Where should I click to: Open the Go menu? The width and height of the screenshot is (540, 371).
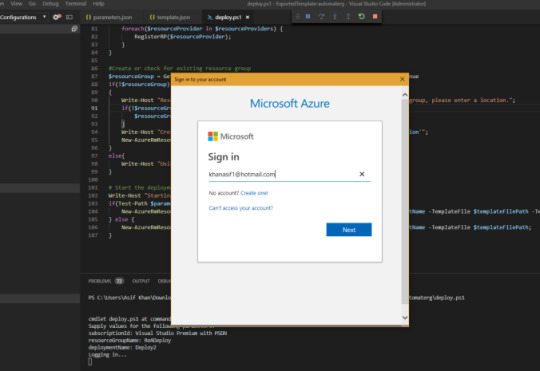point(32,4)
